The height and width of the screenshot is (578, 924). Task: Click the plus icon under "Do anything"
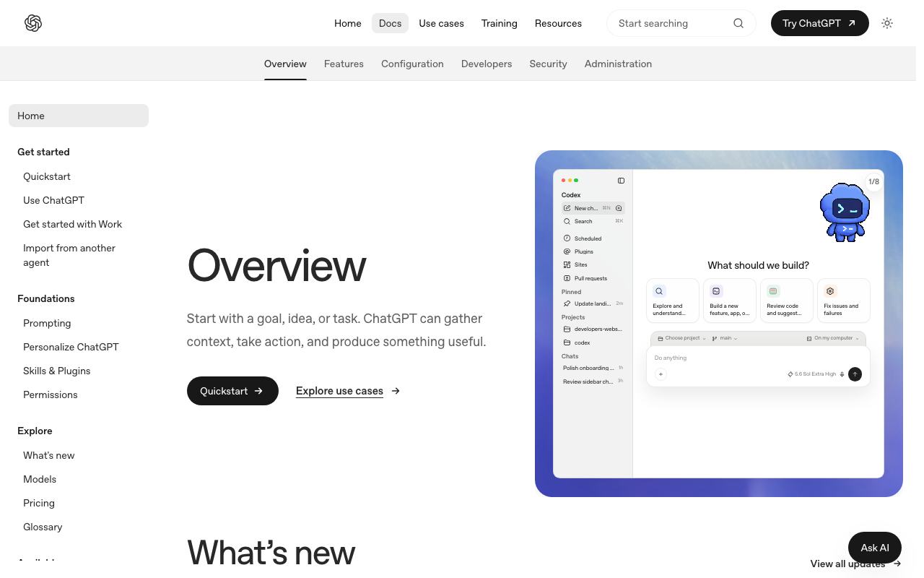(661, 374)
